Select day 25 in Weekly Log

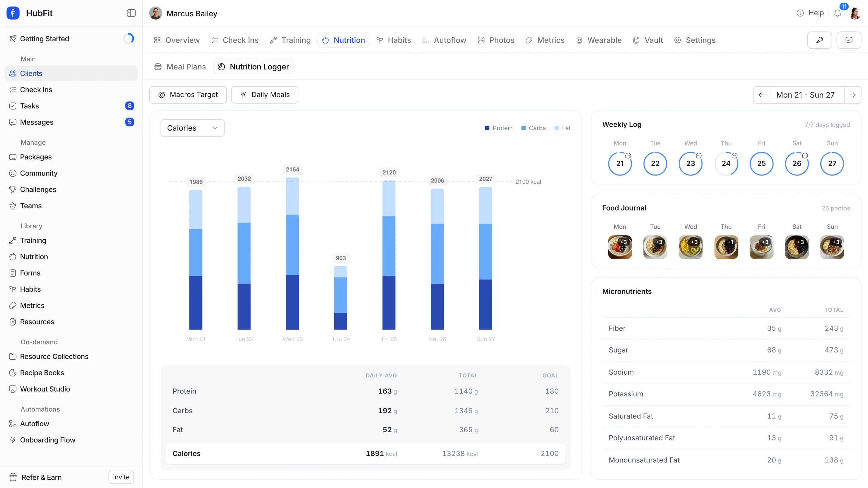click(x=762, y=164)
